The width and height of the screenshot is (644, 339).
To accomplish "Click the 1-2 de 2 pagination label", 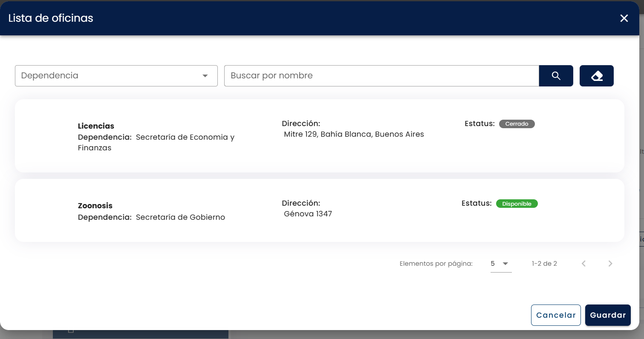I will [544, 264].
